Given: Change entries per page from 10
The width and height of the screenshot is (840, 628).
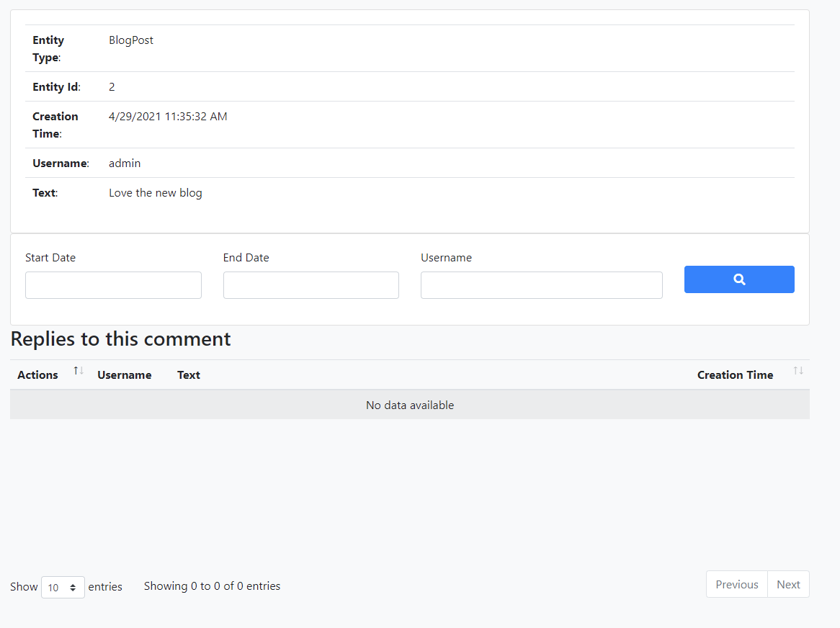Looking at the screenshot, I should pyautogui.click(x=63, y=587).
